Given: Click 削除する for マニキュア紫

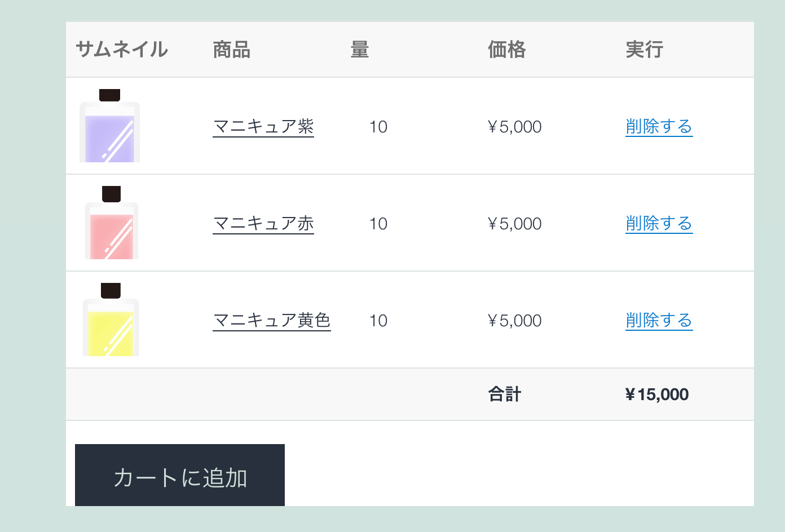Looking at the screenshot, I should tap(659, 127).
